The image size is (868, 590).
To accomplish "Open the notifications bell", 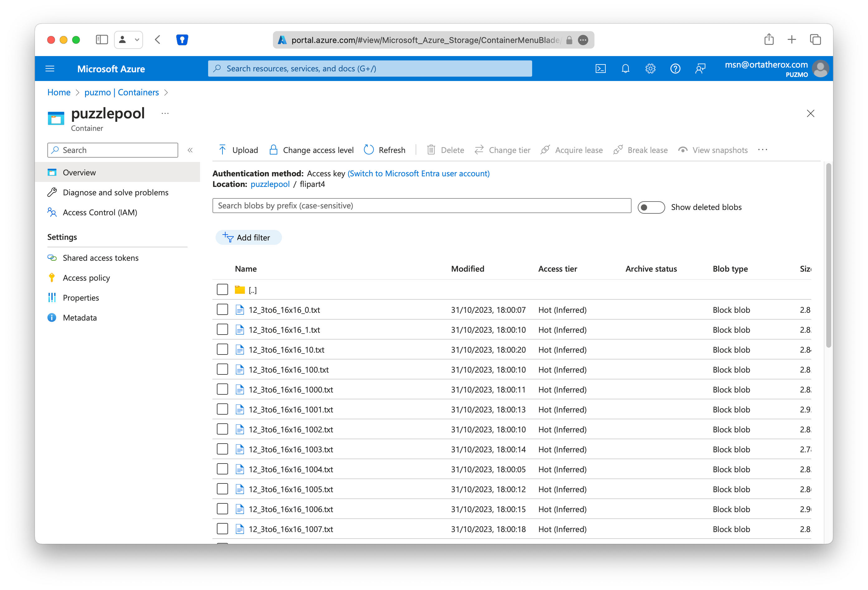I will pyautogui.click(x=625, y=69).
